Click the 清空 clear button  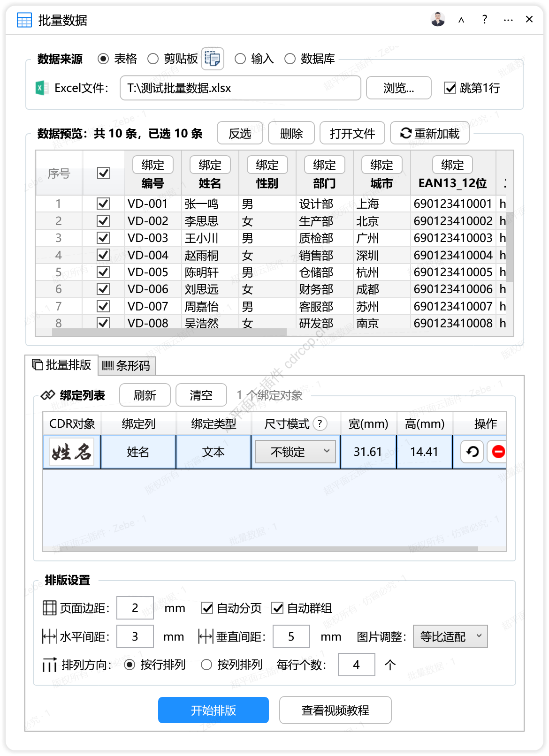(201, 395)
